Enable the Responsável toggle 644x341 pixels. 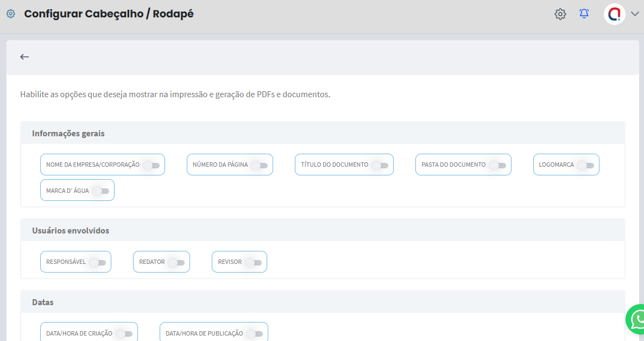(x=98, y=262)
